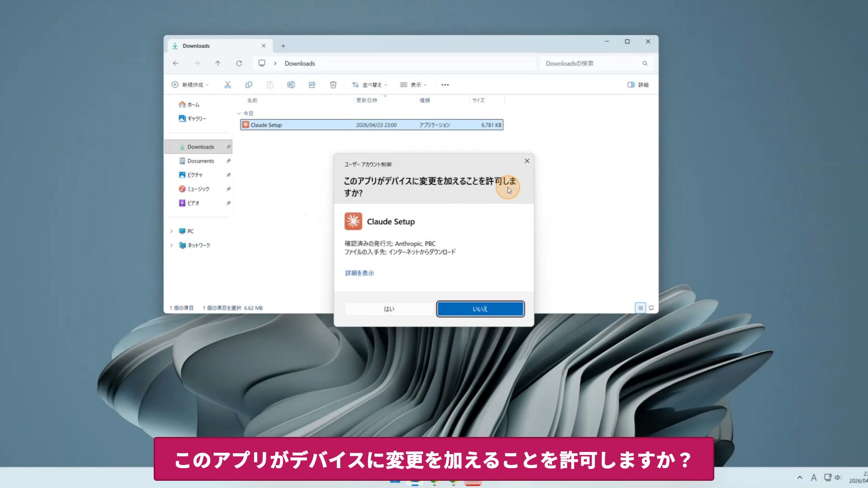This screenshot has height=488, width=868.
Task: Show hidden system tray icons
Action: click(x=800, y=477)
